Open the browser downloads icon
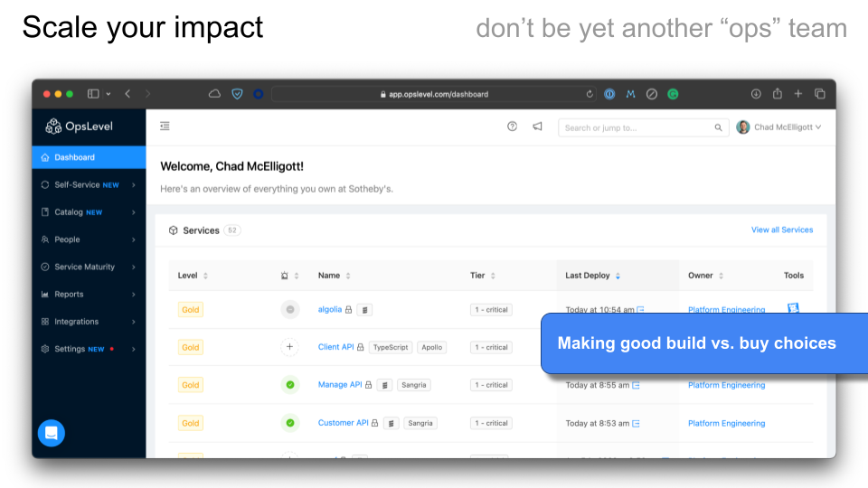The image size is (868, 488). [756, 94]
